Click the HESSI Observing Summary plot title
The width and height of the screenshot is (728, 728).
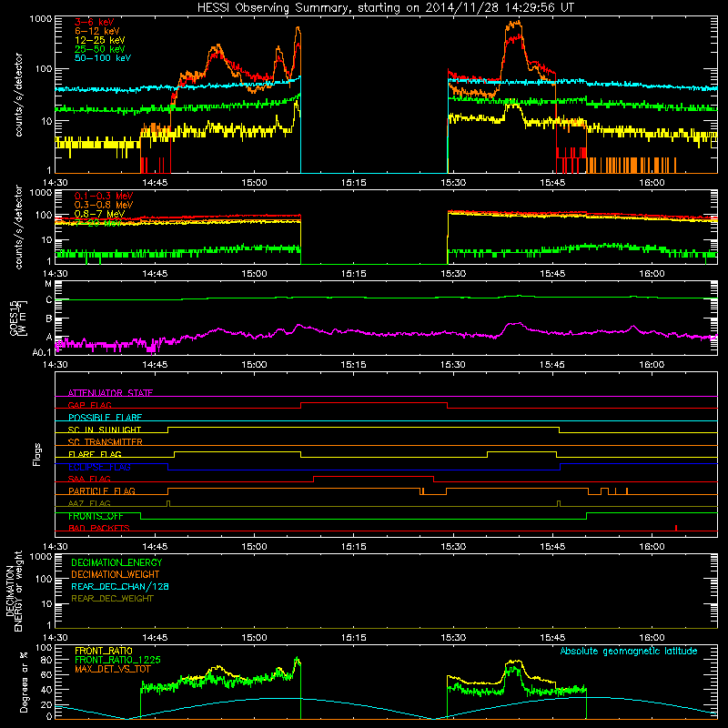[x=385, y=8]
